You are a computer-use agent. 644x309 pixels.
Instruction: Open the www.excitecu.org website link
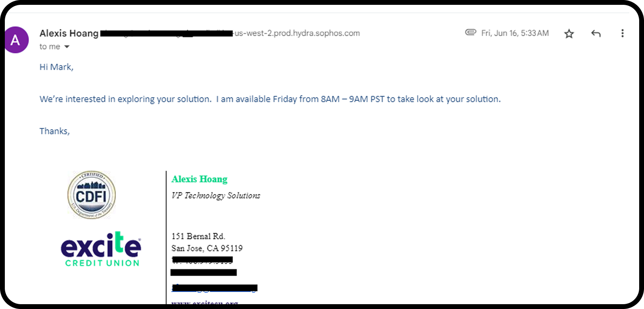point(204,302)
